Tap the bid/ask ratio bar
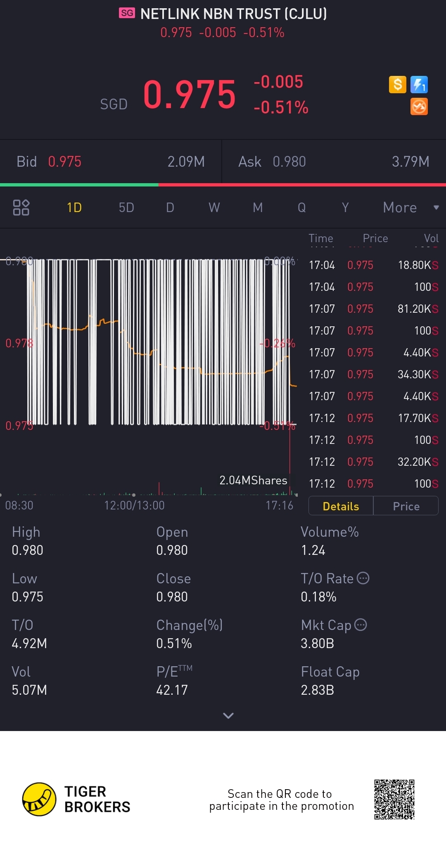This screenshot has height=868, width=446. pos(223,185)
